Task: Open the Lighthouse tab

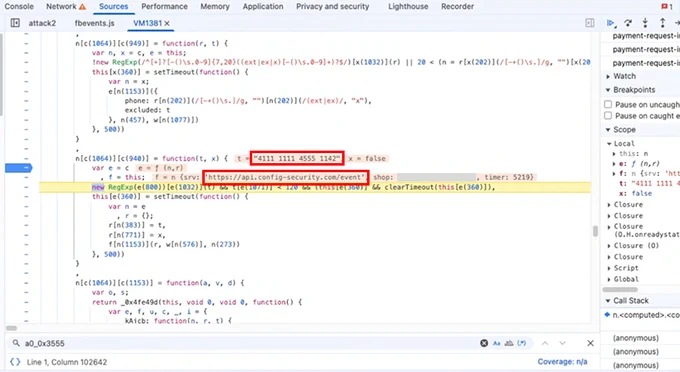Action: [408, 7]
